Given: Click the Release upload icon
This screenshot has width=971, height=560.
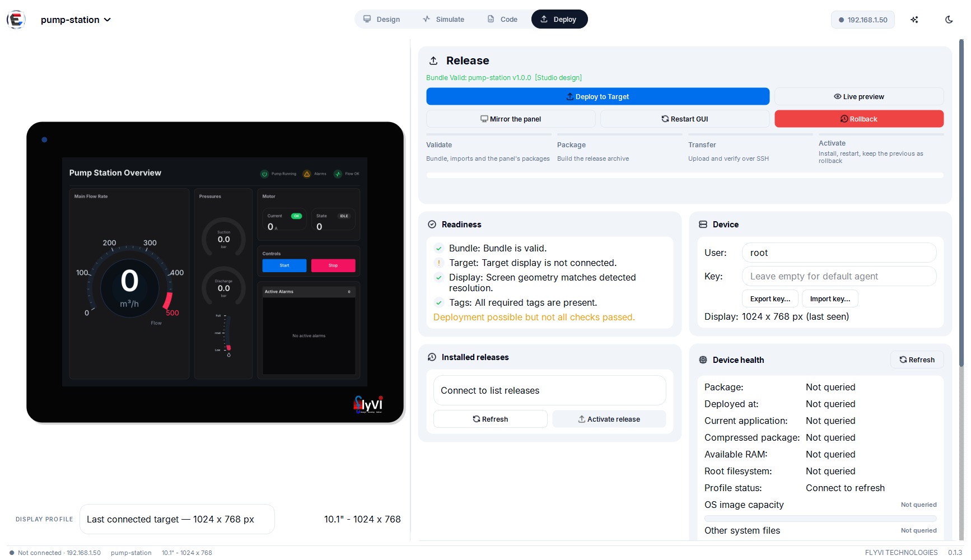Looking at the screenshot, I should click(x=433, y=60).
